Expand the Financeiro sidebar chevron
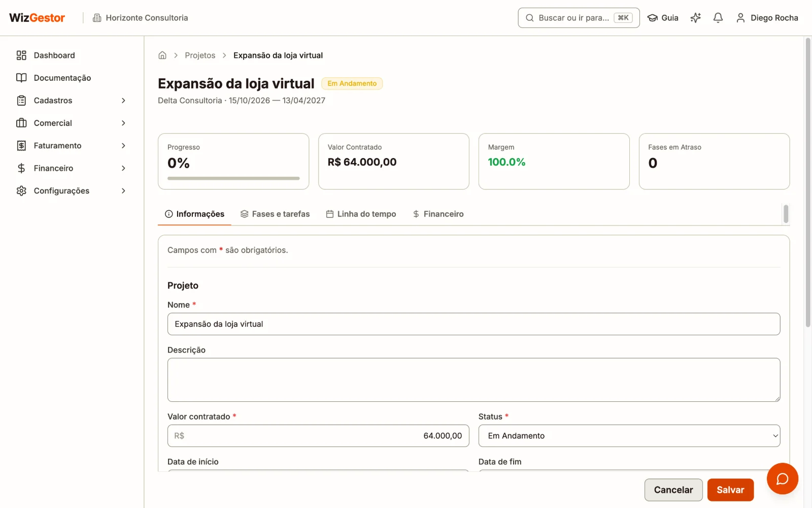 [123, 168]
